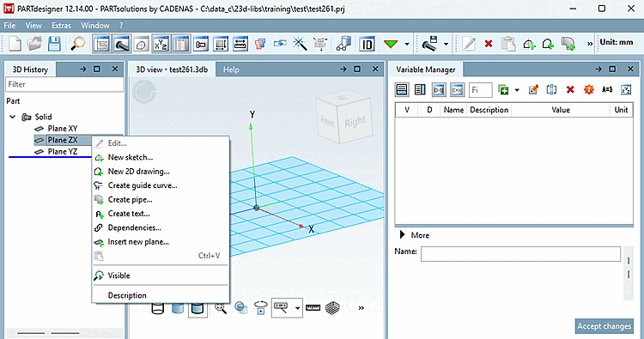This screenshot has height=339, width=644.
Task: Click the Save floppy disk icon
Action: [54, 44]
